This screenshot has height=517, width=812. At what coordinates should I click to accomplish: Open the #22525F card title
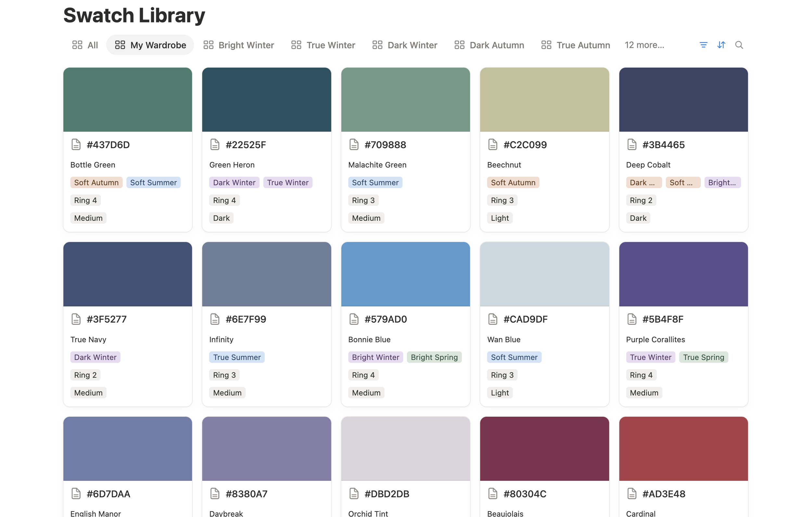246,145
